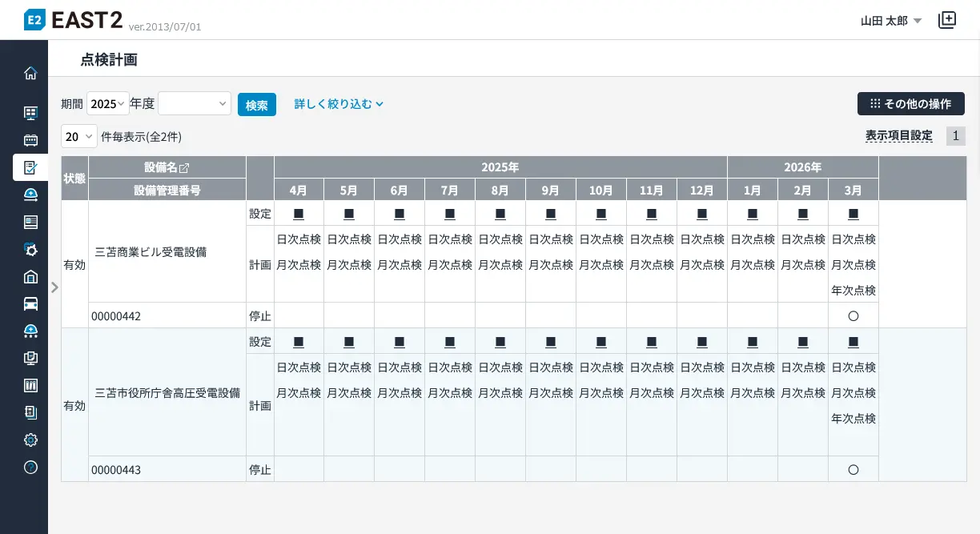Toggle 設定 square for 4月 in first row
Screen dimensions: 980x534
pos(299,214)
